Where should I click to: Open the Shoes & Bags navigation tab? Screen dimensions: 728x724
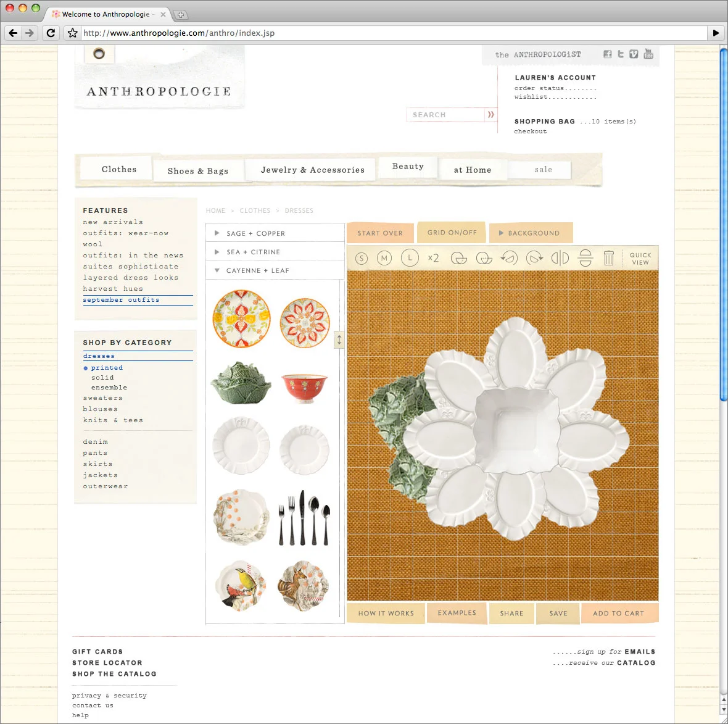[x=198, y=171]
